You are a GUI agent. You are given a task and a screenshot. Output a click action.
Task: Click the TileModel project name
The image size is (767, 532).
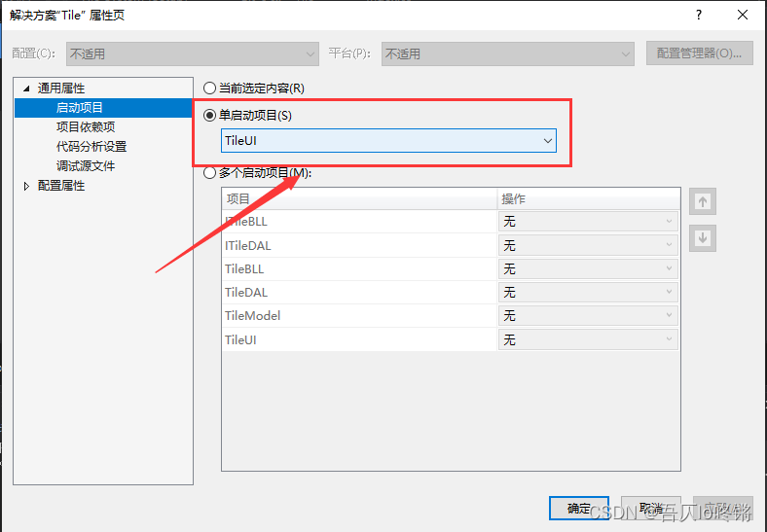[252, 316]
